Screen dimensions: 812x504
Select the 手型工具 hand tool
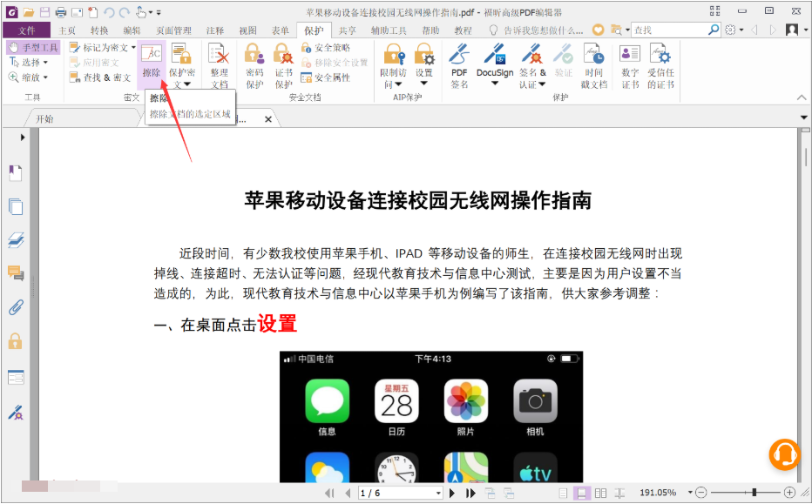pyautogui.click(x=34, y=48)
